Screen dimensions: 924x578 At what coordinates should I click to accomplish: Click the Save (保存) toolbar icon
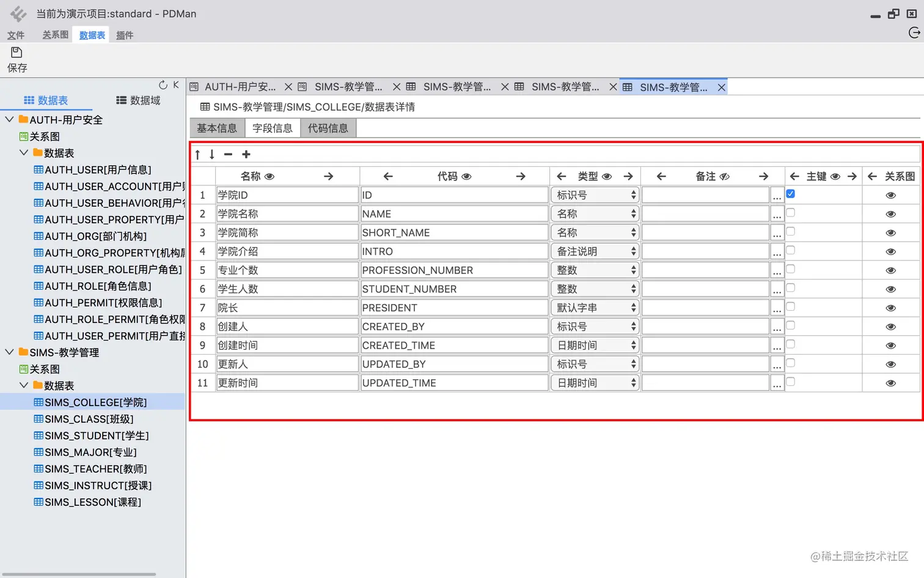coord(16,53)
